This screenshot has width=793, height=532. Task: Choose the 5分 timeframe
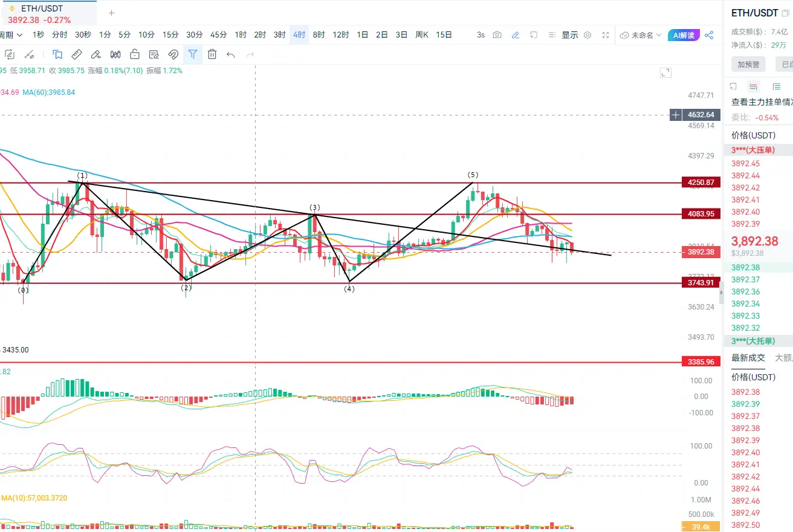click(125, 35)
